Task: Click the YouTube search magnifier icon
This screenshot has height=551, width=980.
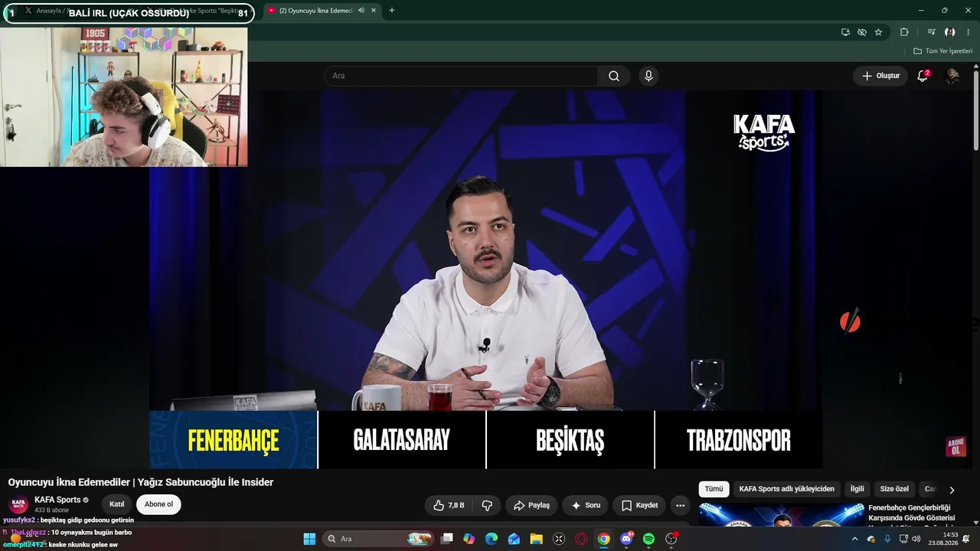Action: click(614, 76)
